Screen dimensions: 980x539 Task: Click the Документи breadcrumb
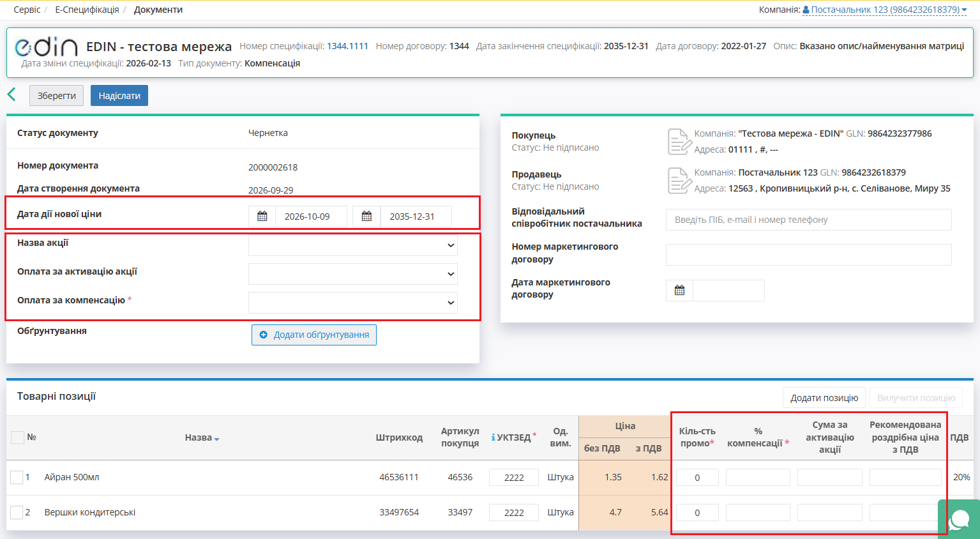coord(158,10)
